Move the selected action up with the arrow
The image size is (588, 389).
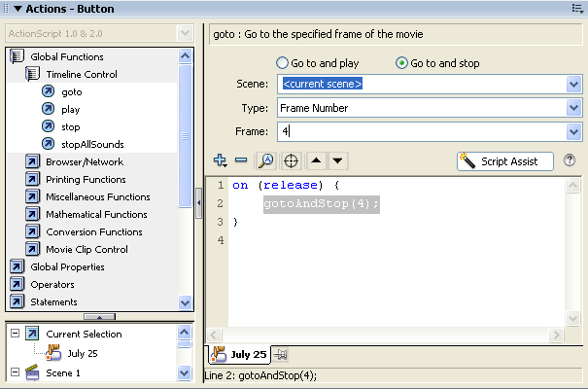pos(318,160)
